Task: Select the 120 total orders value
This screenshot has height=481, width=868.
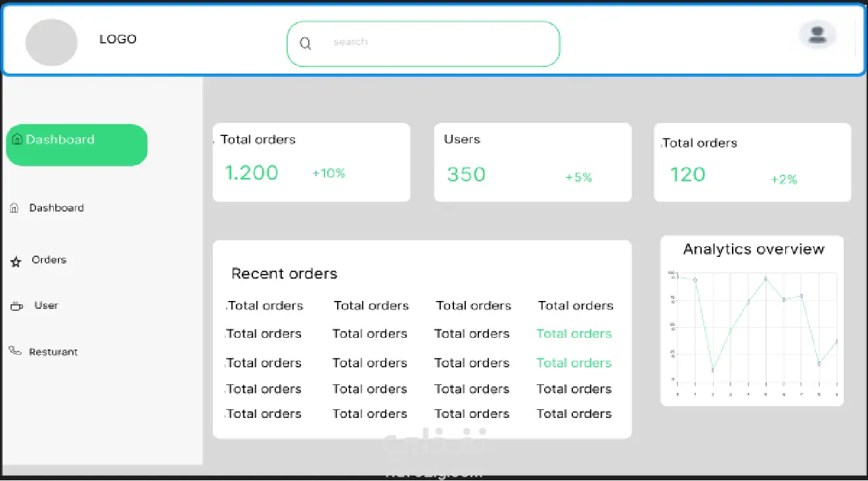Action: click(687, 174)
